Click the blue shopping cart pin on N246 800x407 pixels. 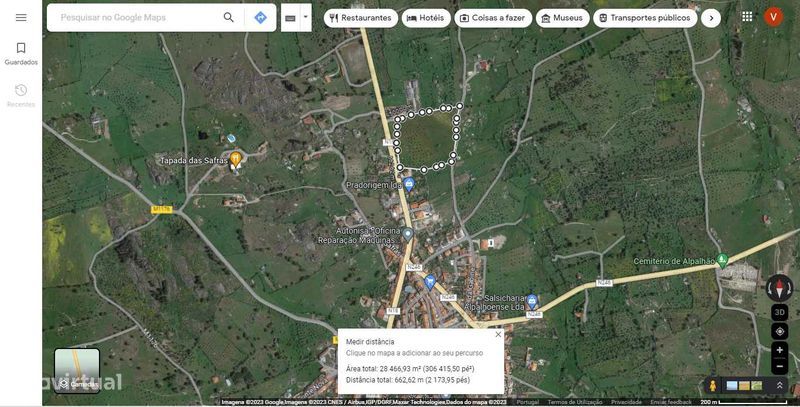pos(430,282)
